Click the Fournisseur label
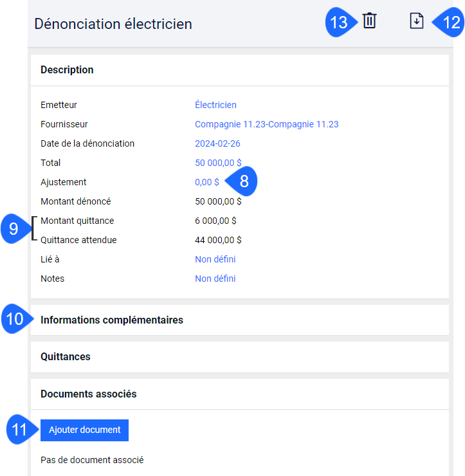This screenshot has width=465, height=476. pyautogui.click(x=64, y=124)
